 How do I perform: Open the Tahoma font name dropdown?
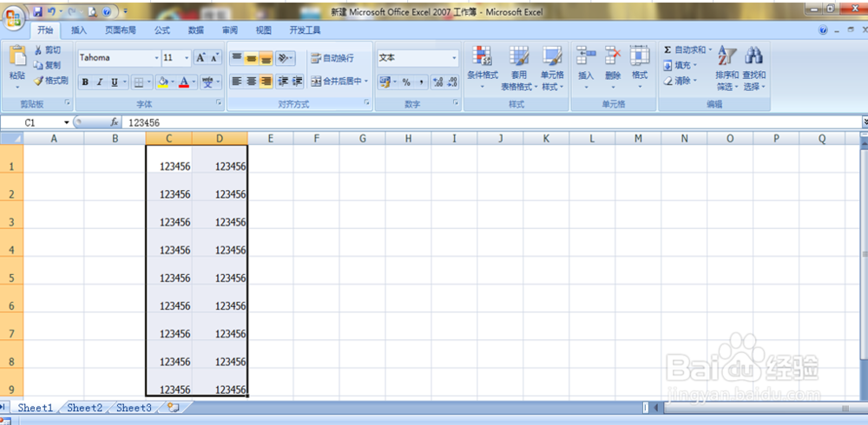156,57
